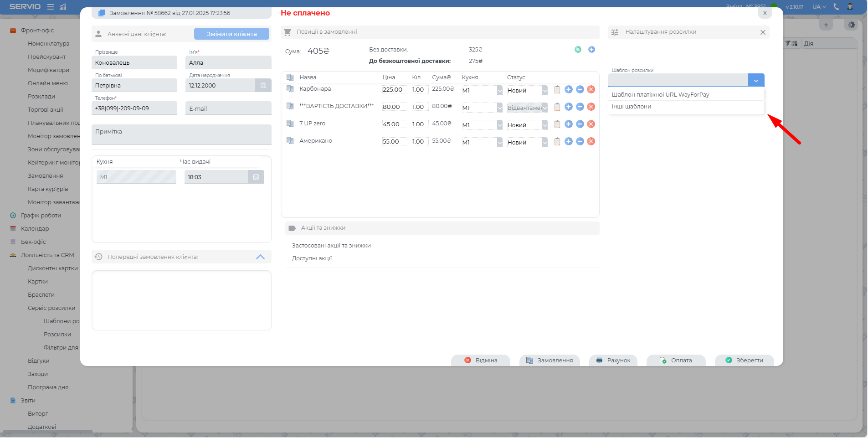868x438 pixels.
Task: Open calendar picker for date of birth
Action: 263,85
